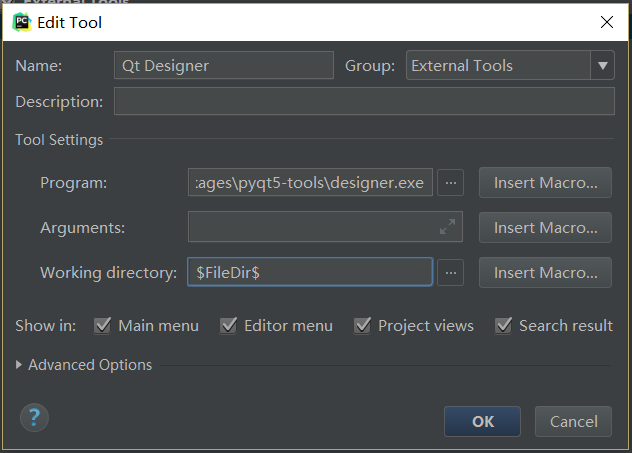The height and width of the screenshot is (453, 632).
Task: Click the help question mark icon
Action: click(x=34, y=417)
